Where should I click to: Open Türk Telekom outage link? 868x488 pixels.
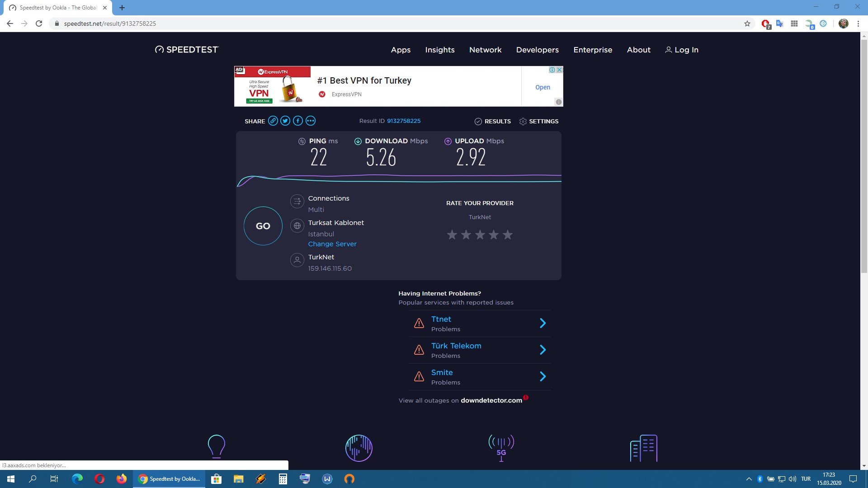456,346
